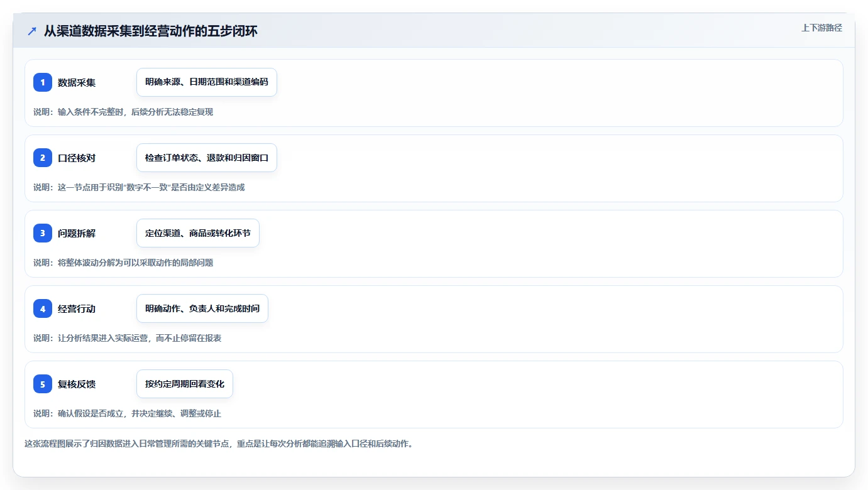Click the 明确来源、日期范围和渠道编码 box

pos(207,82)
